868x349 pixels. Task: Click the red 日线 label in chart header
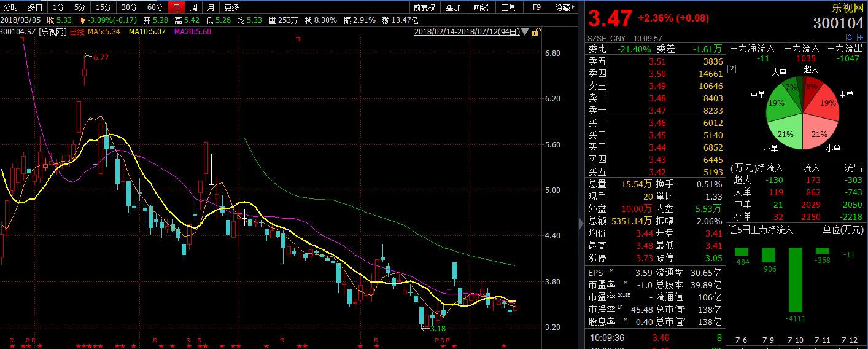coord(77,32)
